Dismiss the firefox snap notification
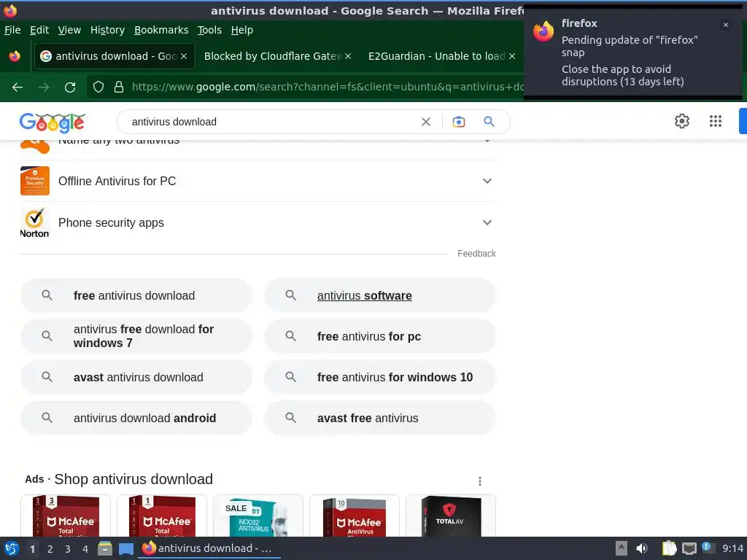This screenshot has width=747, height=560. point(726,25)
